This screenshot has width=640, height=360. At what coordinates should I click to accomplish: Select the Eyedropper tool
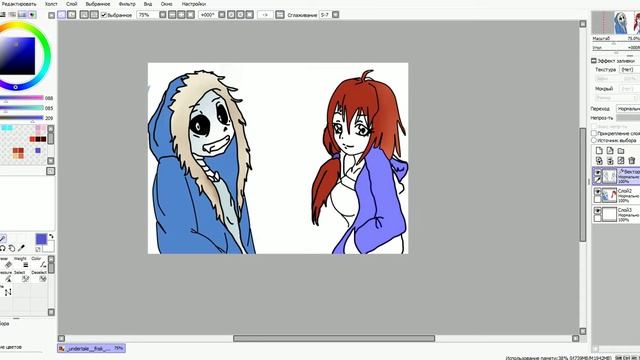pos(21,248)
